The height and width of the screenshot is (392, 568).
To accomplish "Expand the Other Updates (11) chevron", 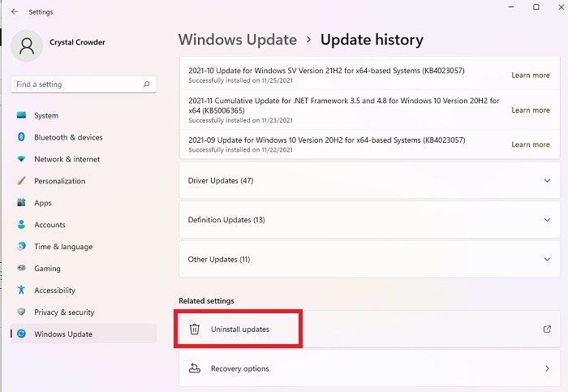I will pos(547,260).
